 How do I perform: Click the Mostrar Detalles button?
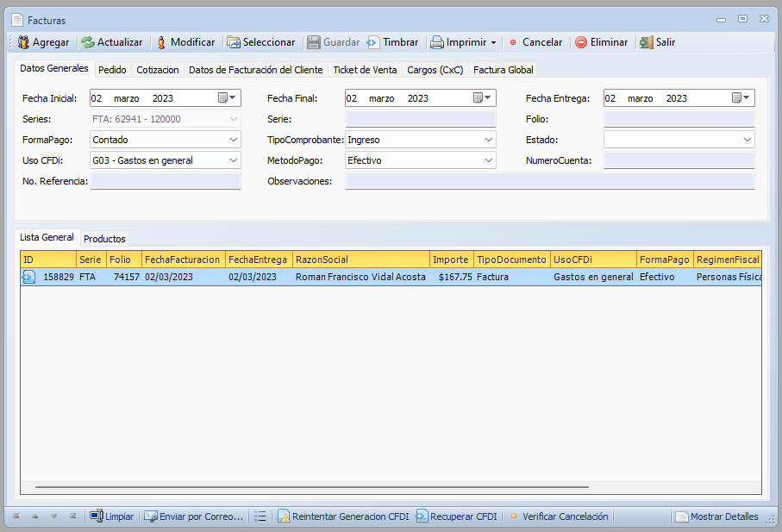point(716,516)
